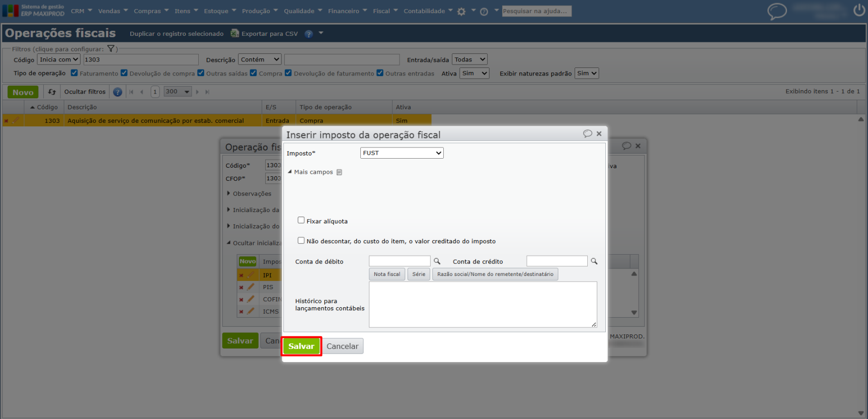Click the power logout icon
Screen dimensions: 868x419
pos(859,10)
